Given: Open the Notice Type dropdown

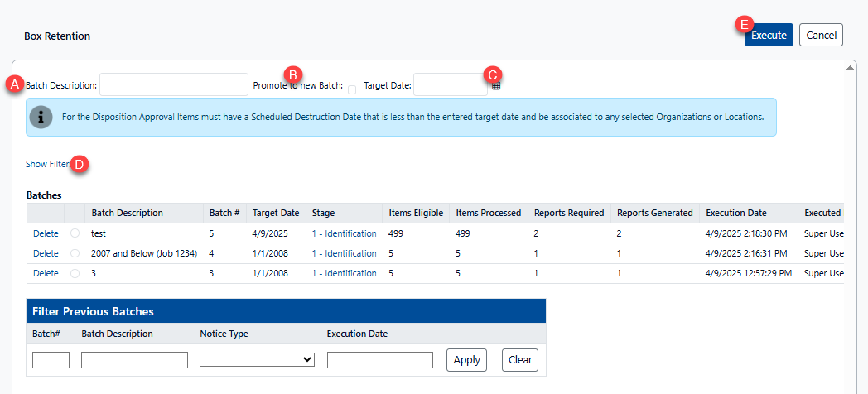Looking at the screenshot, I should click(x=257, y=359).
